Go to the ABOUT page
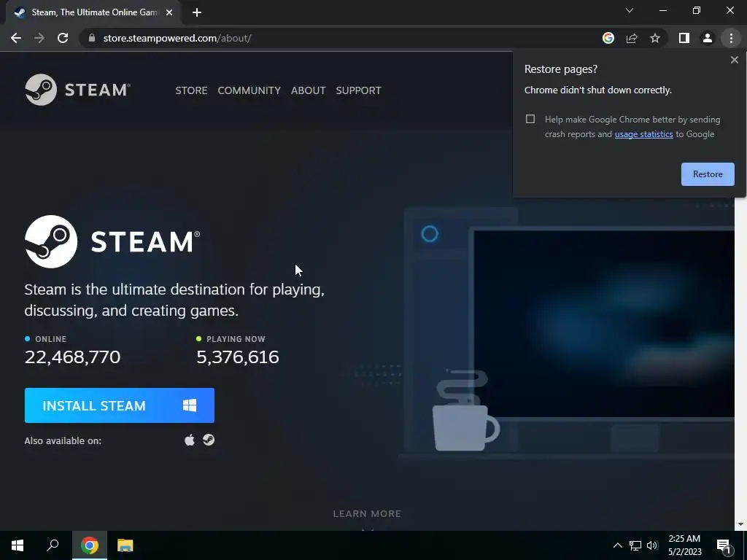 (309, 90)
